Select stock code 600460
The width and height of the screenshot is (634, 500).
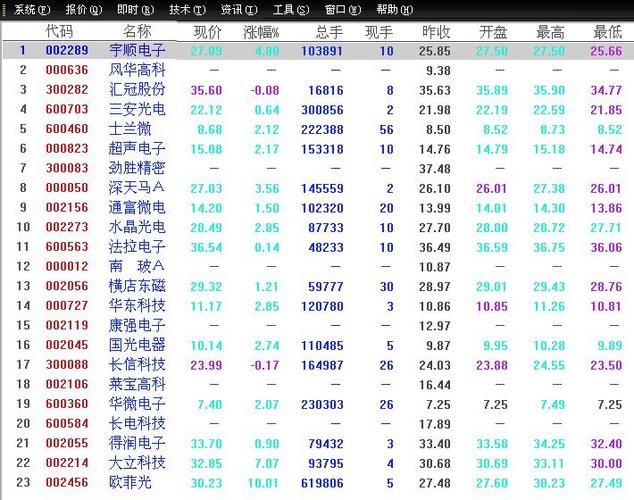67,129
